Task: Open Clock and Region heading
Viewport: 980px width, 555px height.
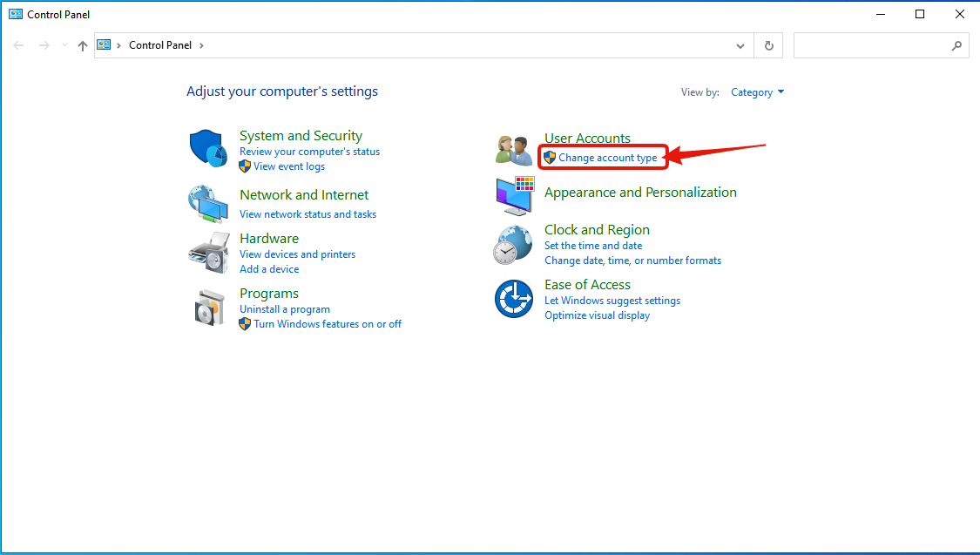Action: point(597,230)
